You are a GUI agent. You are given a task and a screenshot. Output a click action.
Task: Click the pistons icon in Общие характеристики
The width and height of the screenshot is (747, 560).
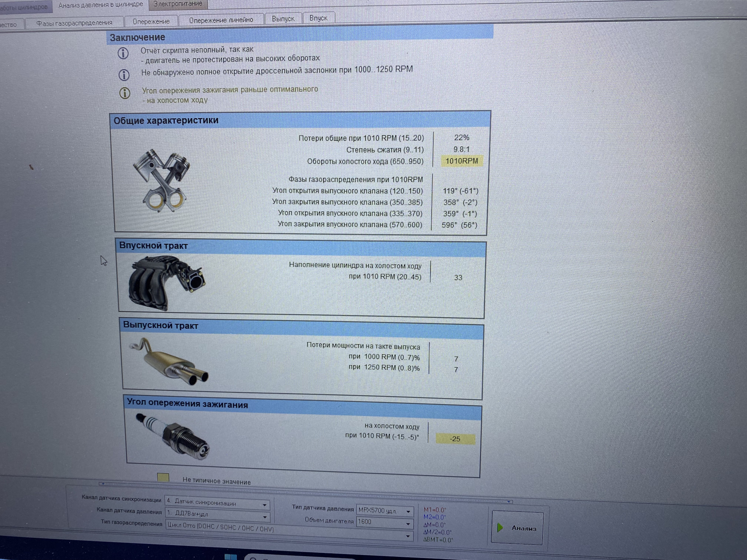click(x=161, y=181)
